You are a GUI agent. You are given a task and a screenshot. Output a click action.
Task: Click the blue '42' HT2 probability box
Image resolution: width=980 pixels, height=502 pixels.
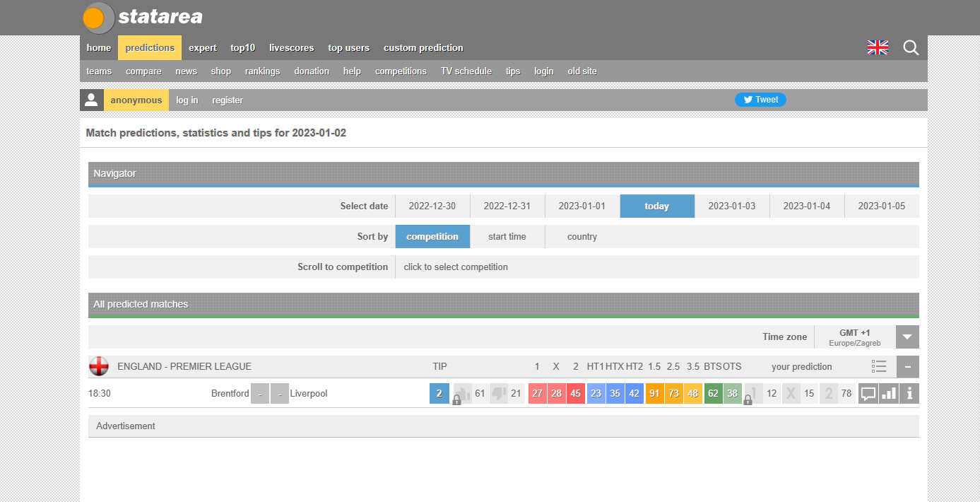[634, 393]
